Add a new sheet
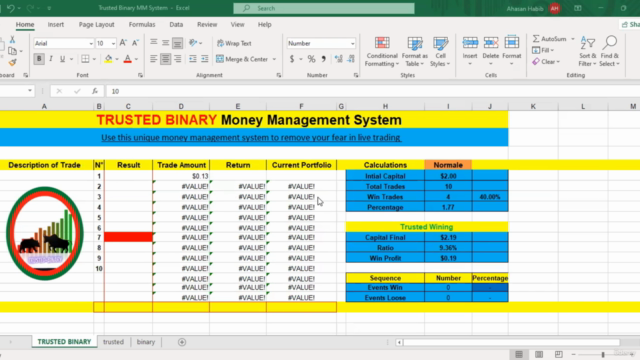This screenshot has height=360, width=640. (182, 342)
